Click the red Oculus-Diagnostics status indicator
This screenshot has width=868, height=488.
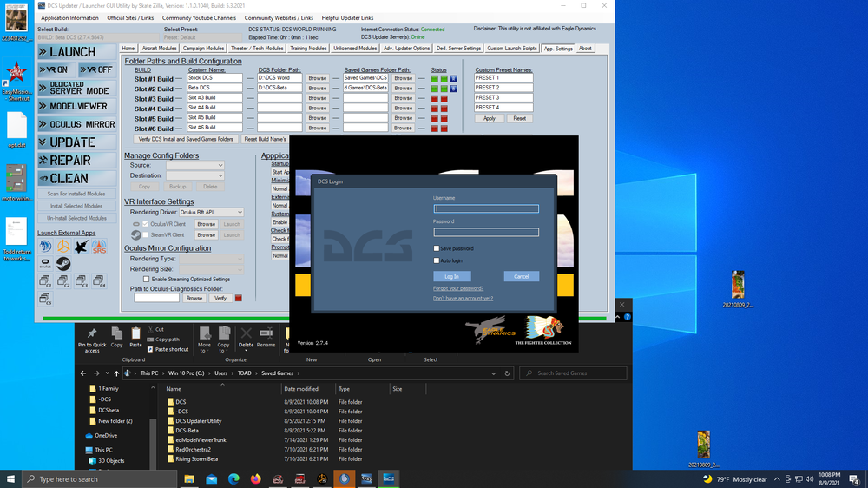coord(239,298)
